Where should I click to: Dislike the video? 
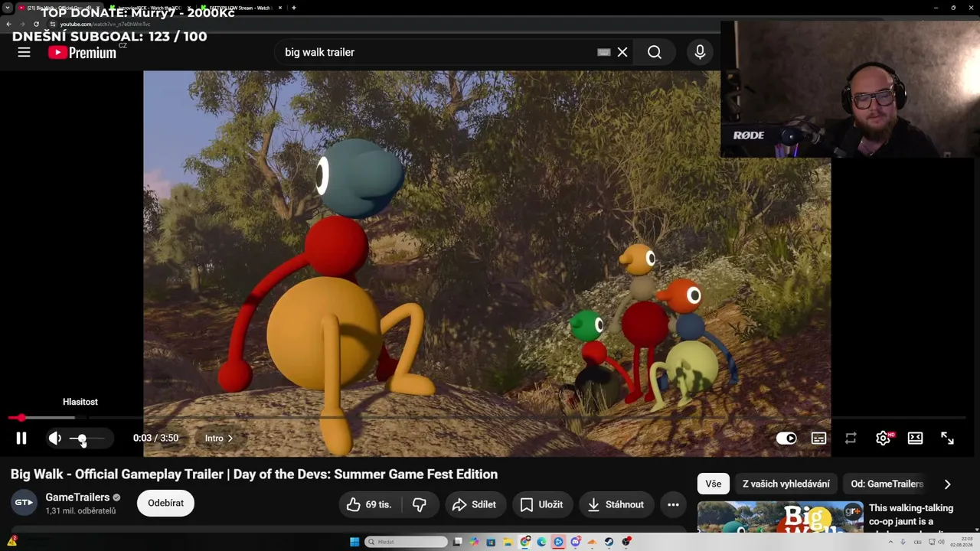click(420, 504)
